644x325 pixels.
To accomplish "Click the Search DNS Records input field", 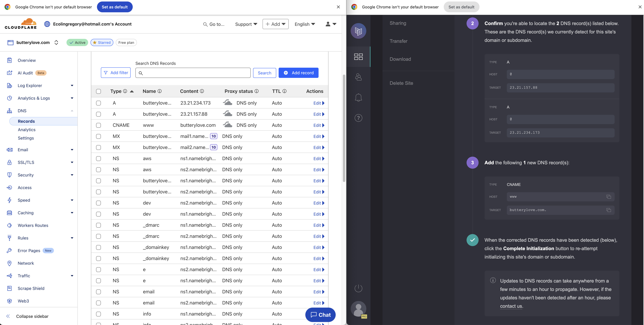I will coord(193,73).
